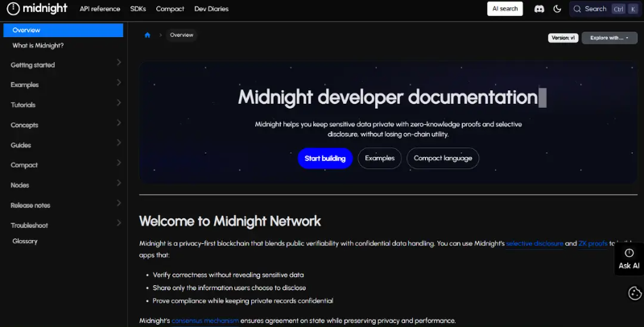Open Dev Diaries in top navigation
Screen dimensions: 644x327
pos(212,9)
